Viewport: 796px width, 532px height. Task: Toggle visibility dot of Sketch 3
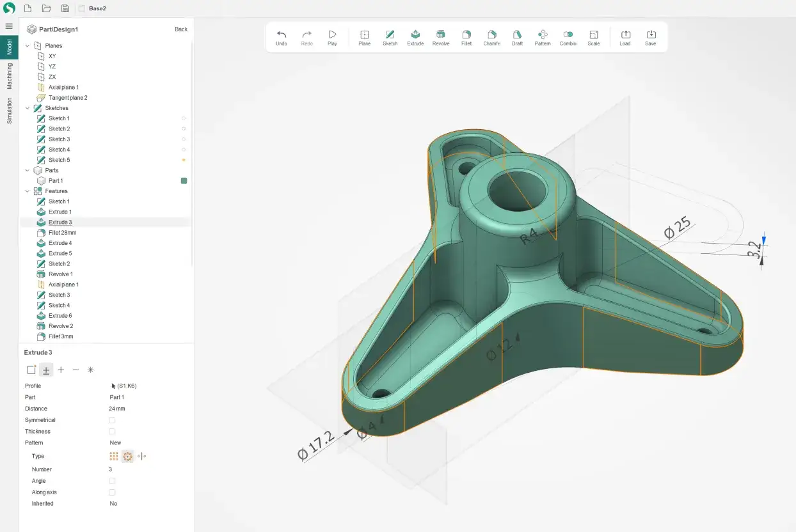coord(184,139)
